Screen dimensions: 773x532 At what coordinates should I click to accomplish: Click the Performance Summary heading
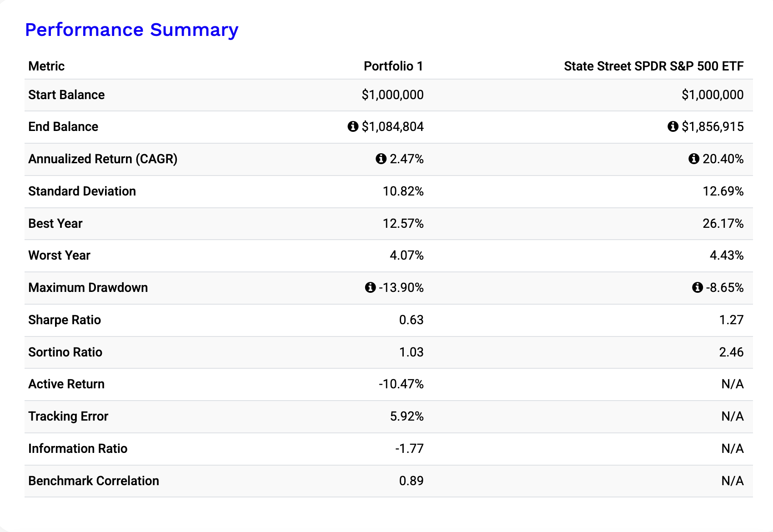[132, 30]
